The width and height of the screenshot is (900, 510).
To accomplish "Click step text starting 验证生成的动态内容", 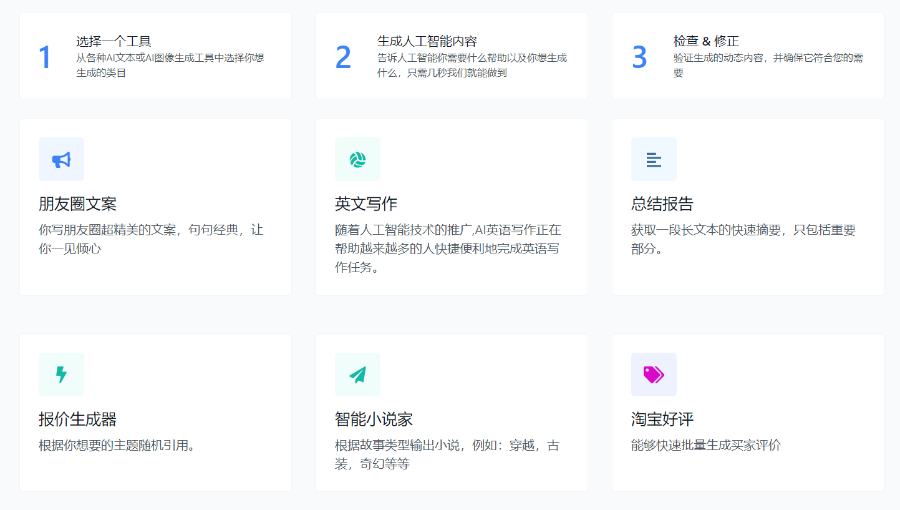I will pos(768,65).
